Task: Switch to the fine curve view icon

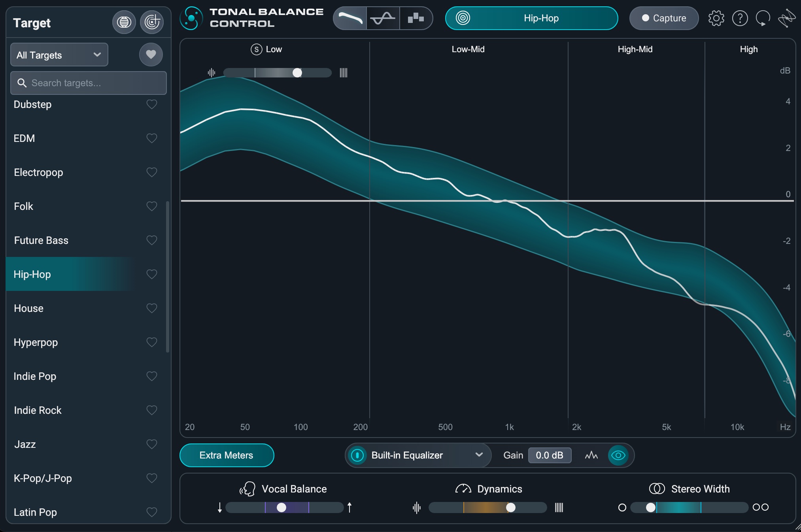Action: coord(383,18)
